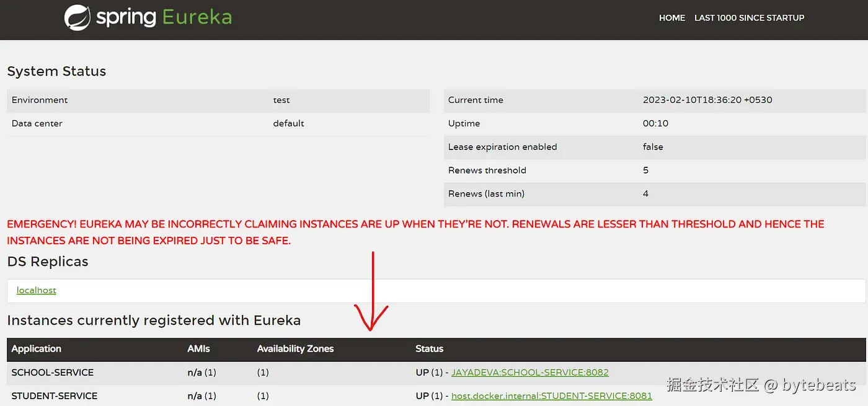
Task: Click the Spring leaf logo icon
Action: tap(77, 17)
